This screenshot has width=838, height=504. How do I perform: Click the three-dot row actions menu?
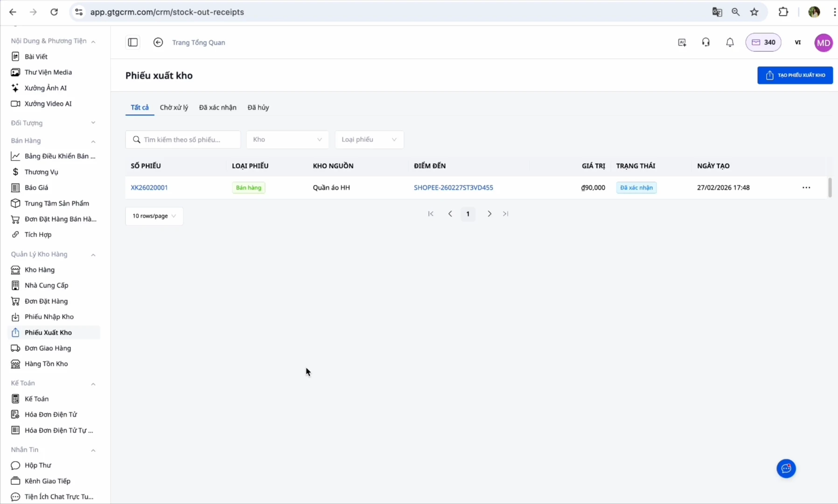click(806, 188)
